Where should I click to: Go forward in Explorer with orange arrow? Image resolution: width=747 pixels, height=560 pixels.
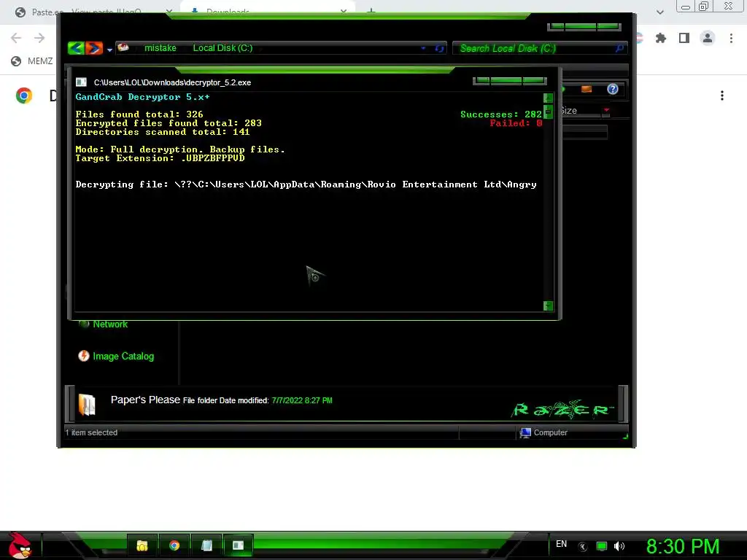(94, 48)
